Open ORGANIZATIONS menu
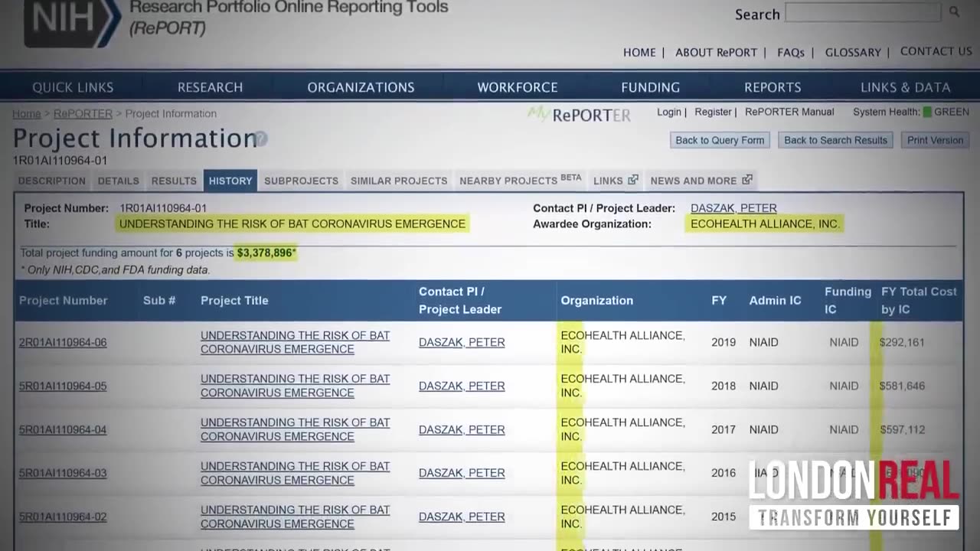This screenshot has width=980, height=551. tap(361, 87)
